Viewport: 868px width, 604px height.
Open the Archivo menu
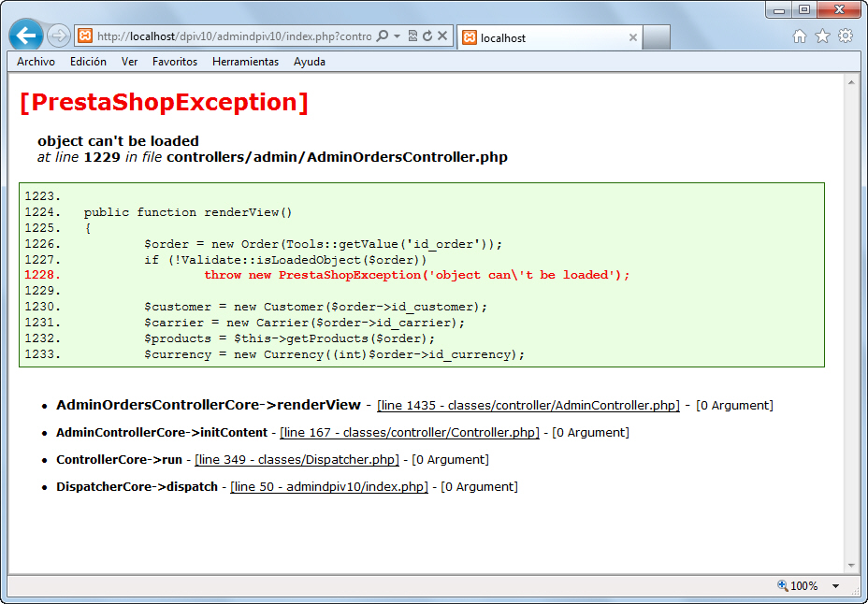(36, 62)
